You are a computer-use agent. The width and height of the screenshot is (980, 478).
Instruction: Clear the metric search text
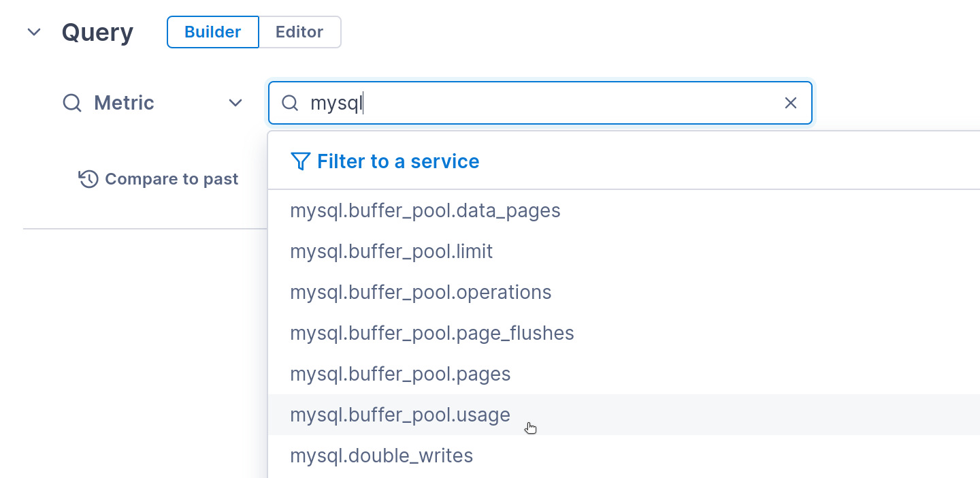[x=790, y=103]
